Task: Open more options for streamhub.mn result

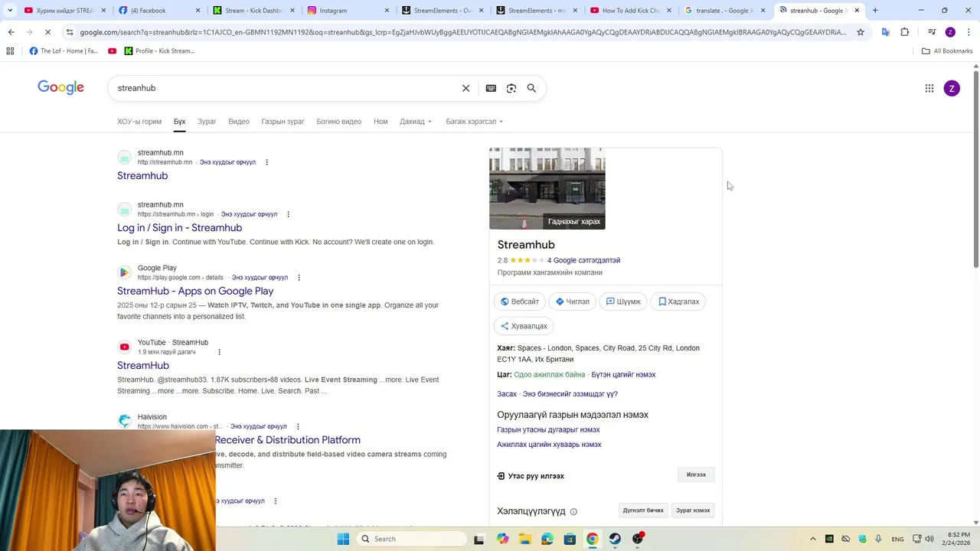Action: (266, 162)
